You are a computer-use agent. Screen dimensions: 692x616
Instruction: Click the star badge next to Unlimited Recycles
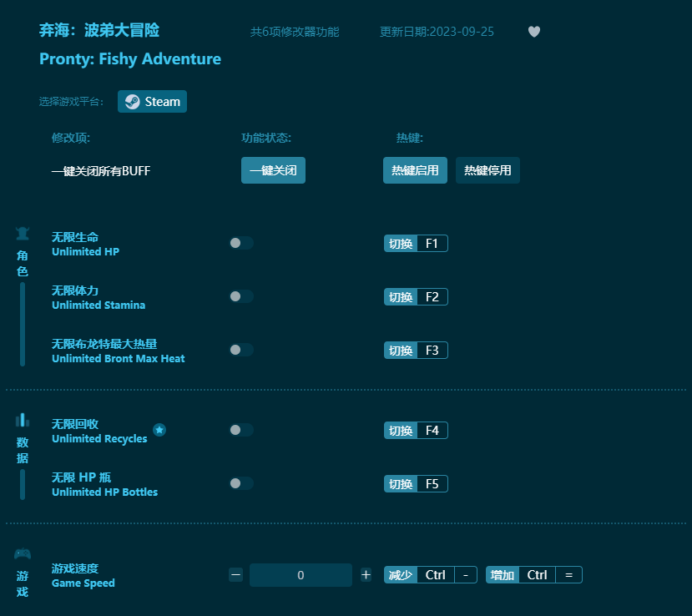(159, 429)
